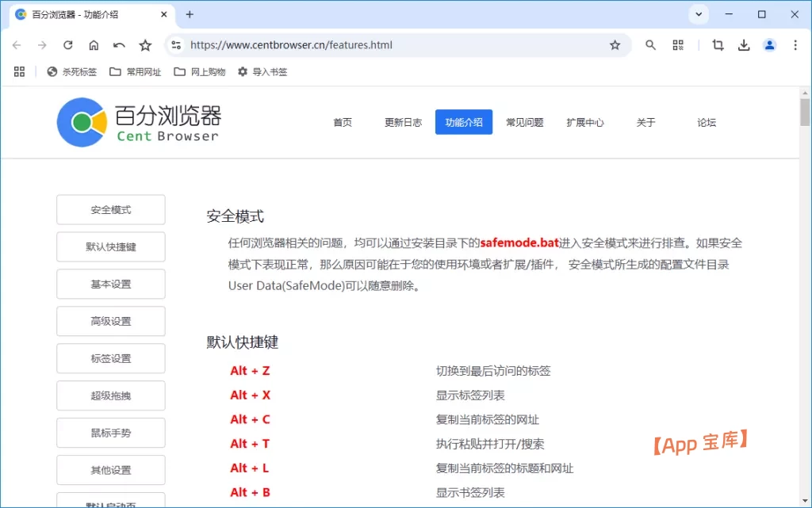Image resolution: width=812 pixels, height=508 pixels.
Task: Open the 关于 nav item
Action: 645,123
